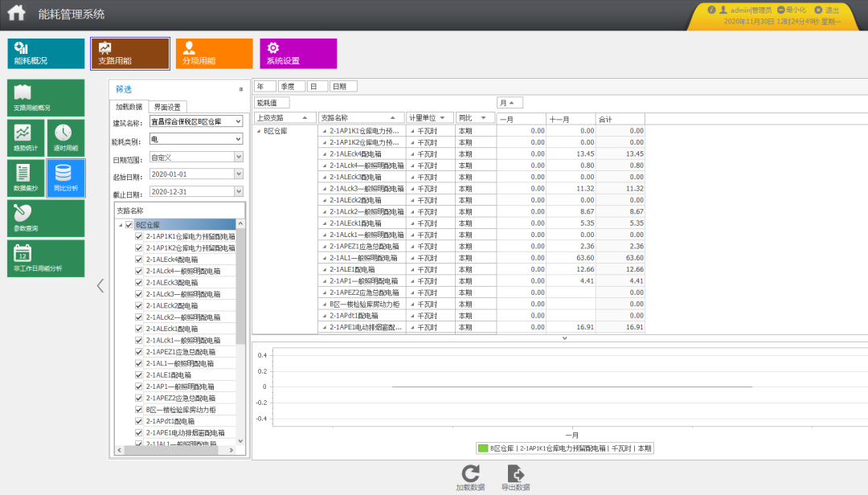Select 年 field button

(x=265, y=86)
